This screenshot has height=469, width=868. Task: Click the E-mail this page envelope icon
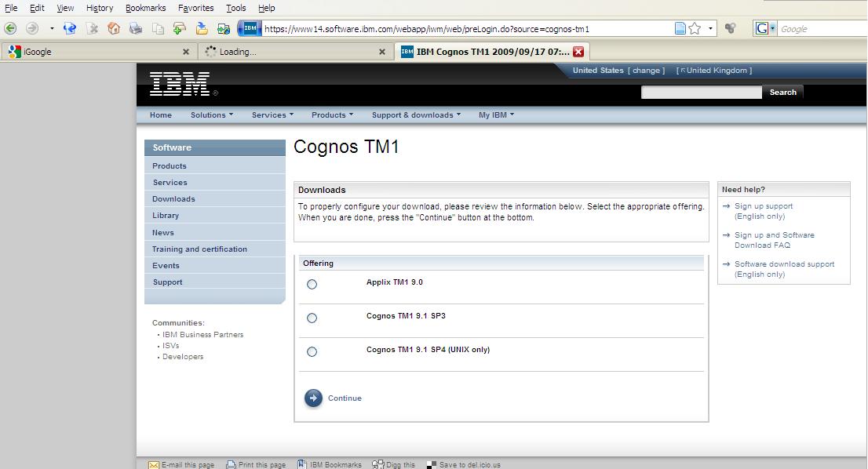pos(153,465)
